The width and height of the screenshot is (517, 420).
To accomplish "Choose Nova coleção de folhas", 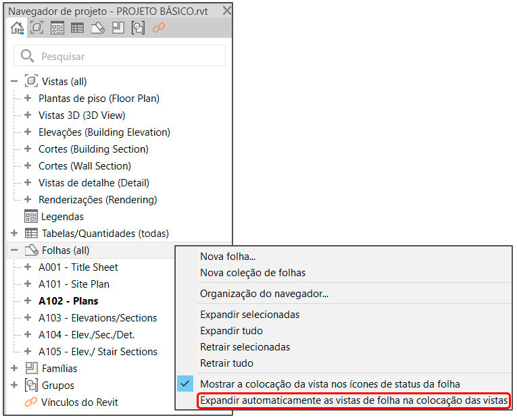I will click(253, 273).
